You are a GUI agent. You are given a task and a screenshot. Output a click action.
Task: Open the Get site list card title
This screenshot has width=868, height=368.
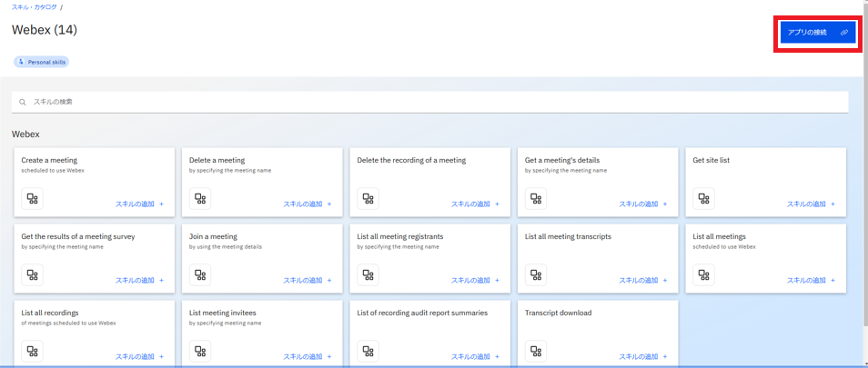click(x=712, y=160)
